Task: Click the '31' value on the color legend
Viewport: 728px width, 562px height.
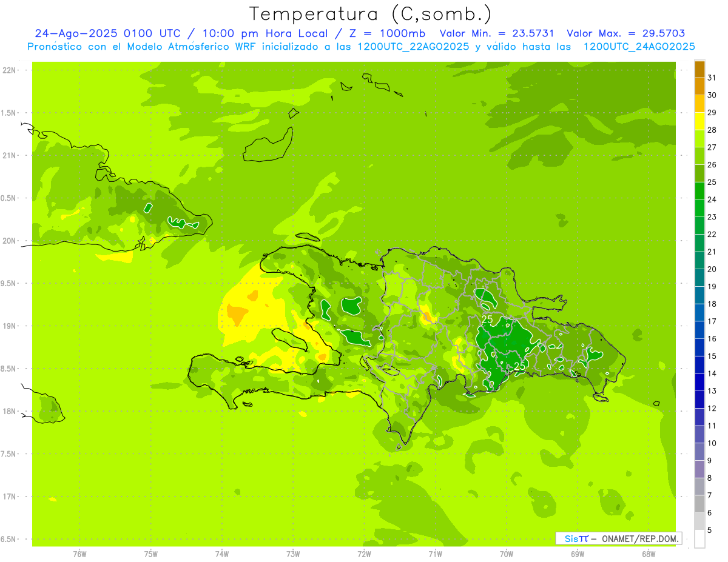Action: click(712, 78)
